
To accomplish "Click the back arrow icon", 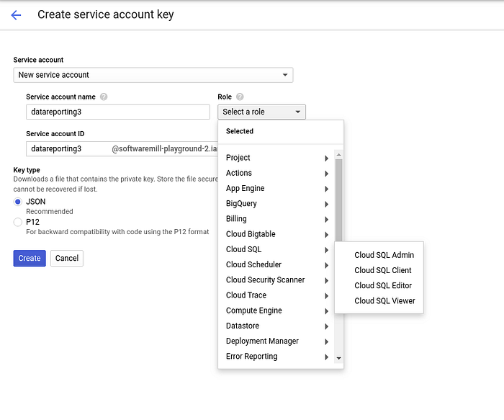I will 17,15.
